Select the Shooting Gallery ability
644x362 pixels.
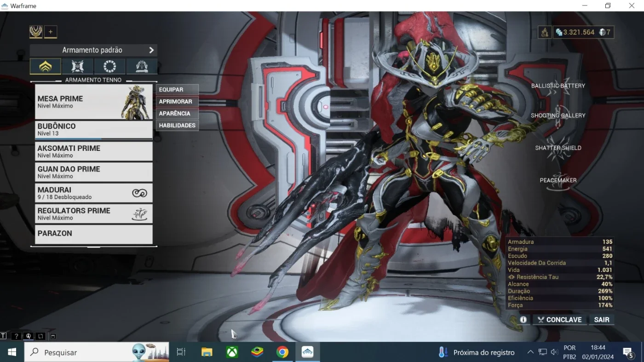click(x=558, y=115)
